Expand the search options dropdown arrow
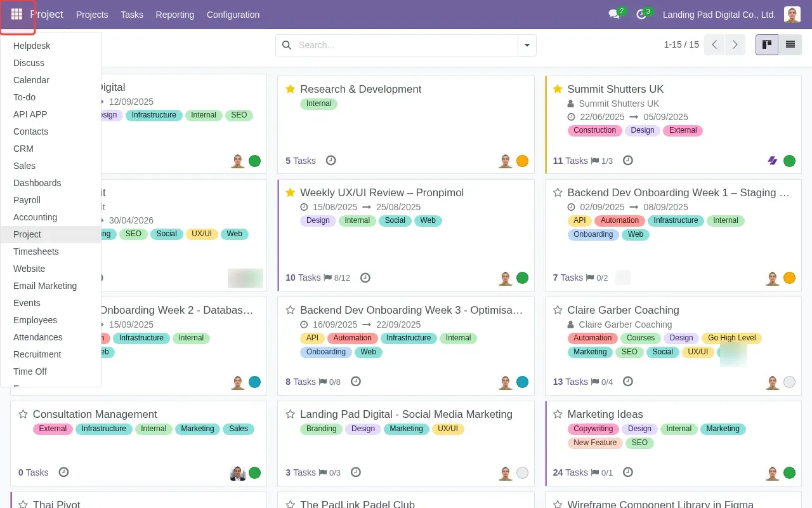The image size is (812, 508). click(x=527, y=45)
